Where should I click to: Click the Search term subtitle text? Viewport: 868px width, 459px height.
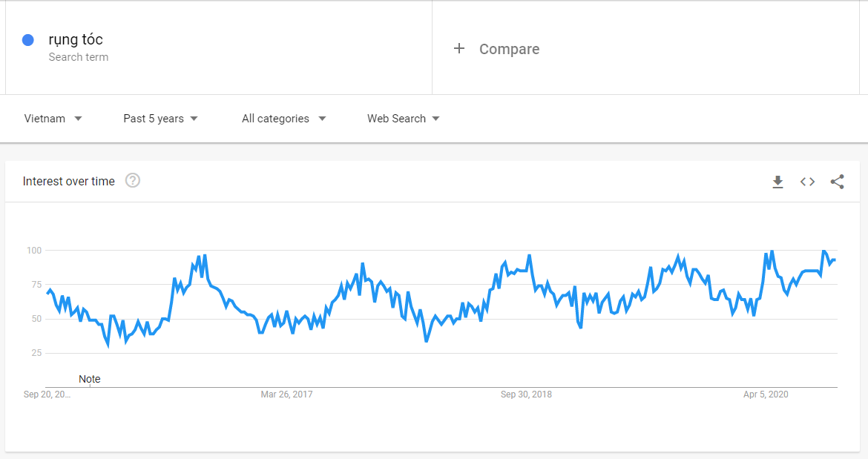pos(79,57)
